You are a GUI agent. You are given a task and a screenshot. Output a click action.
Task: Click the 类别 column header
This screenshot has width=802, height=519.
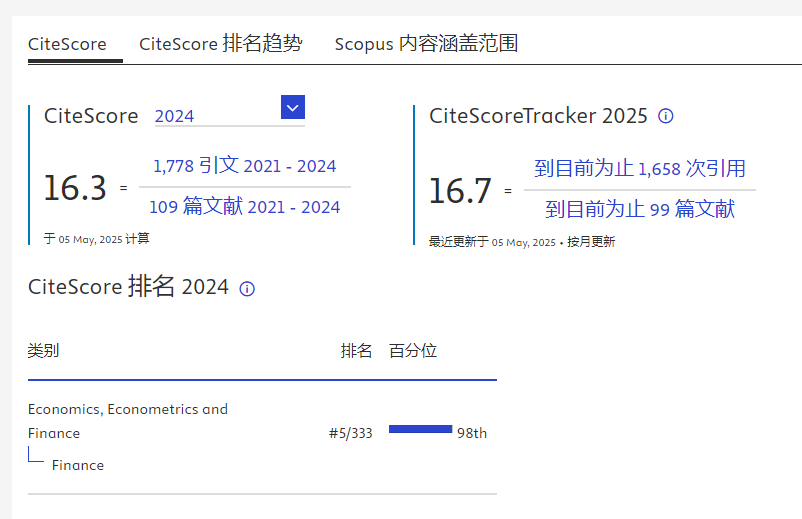coord(43,351)
